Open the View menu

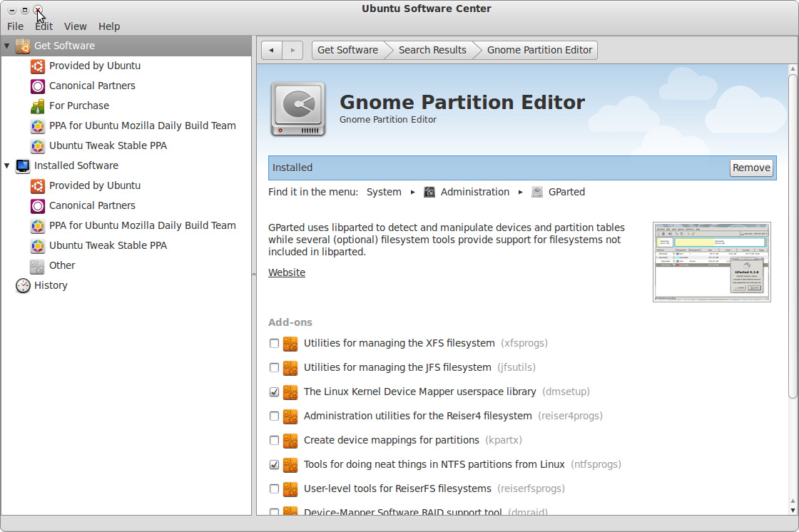pyautogui.click(x=76, y=26)
